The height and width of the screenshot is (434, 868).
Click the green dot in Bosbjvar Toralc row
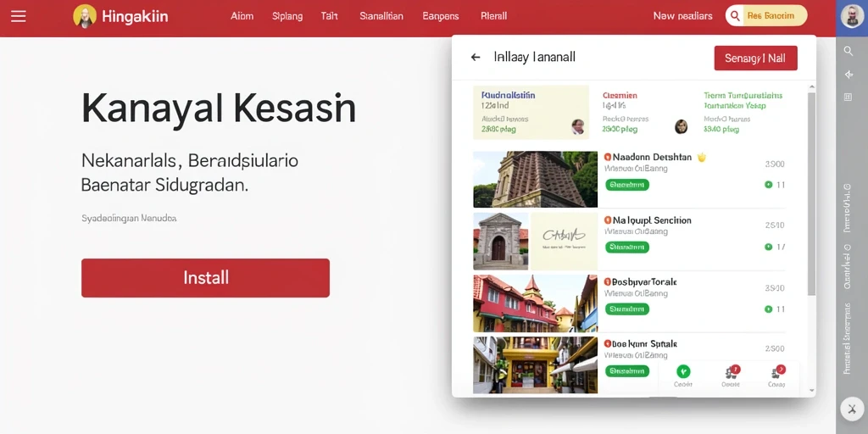(768, 309)
